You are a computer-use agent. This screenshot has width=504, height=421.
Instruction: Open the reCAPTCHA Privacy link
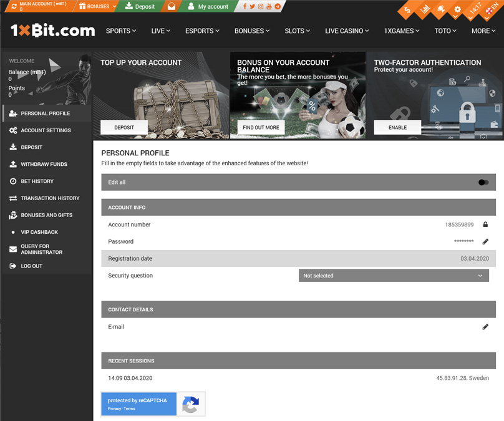(x=114, y=409)
